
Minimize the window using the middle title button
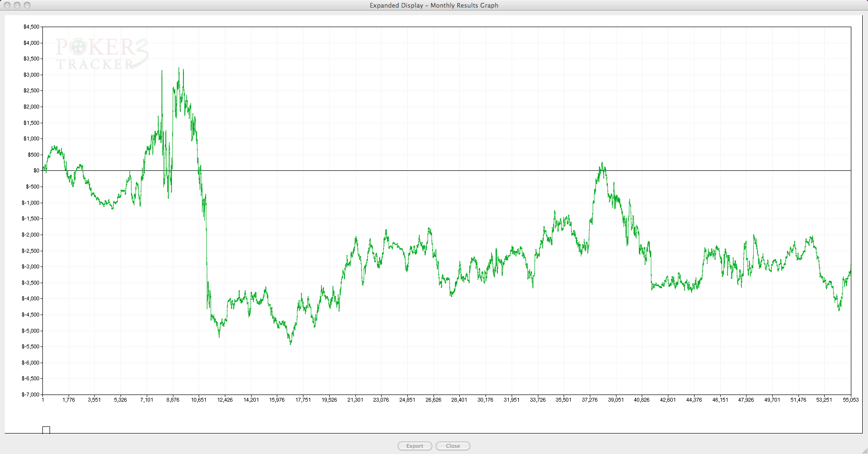tap(17, 5)
